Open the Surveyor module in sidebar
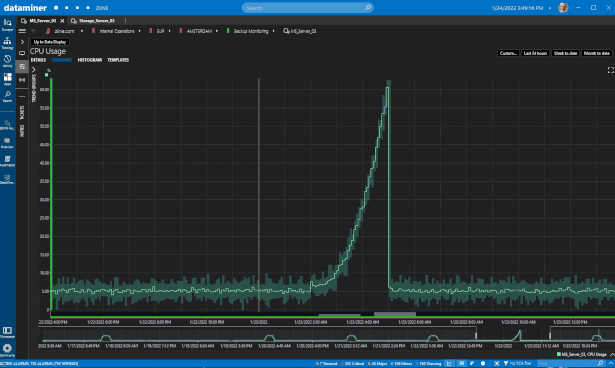Screen dimensions: 615x368 pos(7,25)
